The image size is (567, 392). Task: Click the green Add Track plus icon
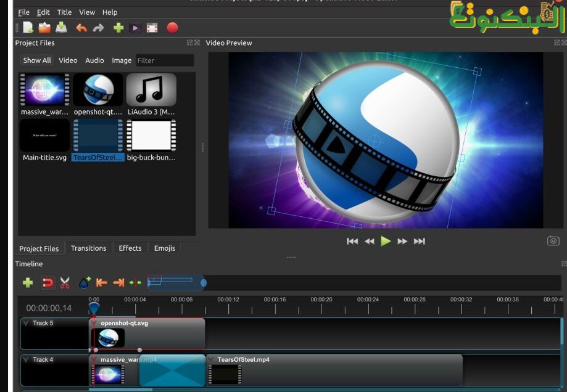pyautogui.click(x=28, y=283)
